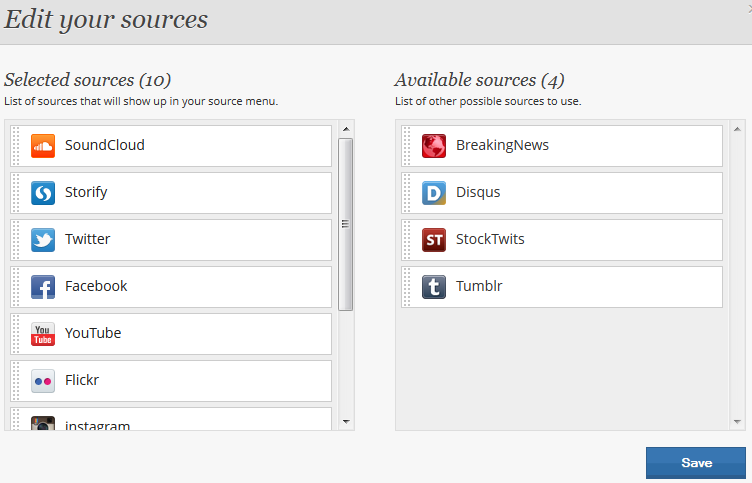Click the Selected sources scrollbar thumb
Viewport: 752px width, 483px height.
pos(346,224)
